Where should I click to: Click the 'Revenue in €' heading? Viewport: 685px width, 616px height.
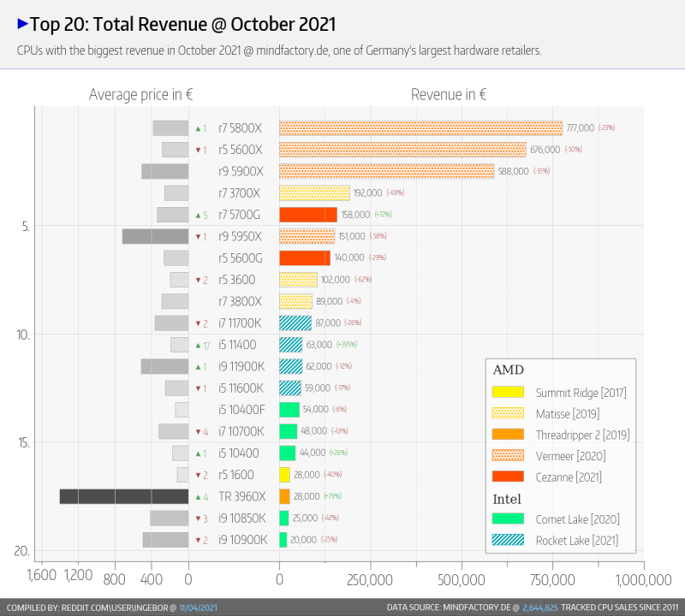(449, 94)
